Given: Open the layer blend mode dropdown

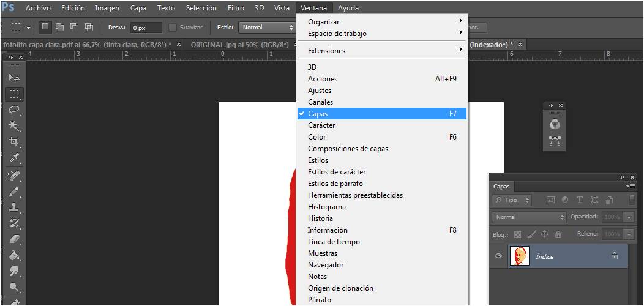Looking at the screenshot, I should point(530,217).
